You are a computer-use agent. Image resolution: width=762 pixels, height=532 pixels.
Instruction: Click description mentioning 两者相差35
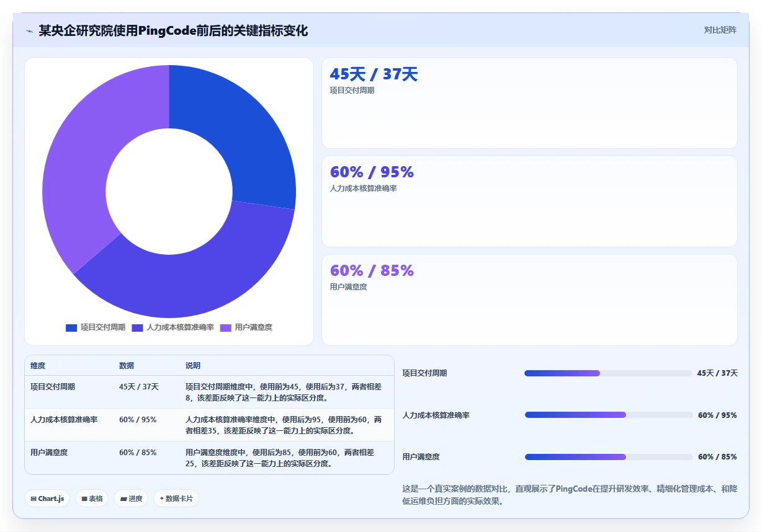[284, 425]
